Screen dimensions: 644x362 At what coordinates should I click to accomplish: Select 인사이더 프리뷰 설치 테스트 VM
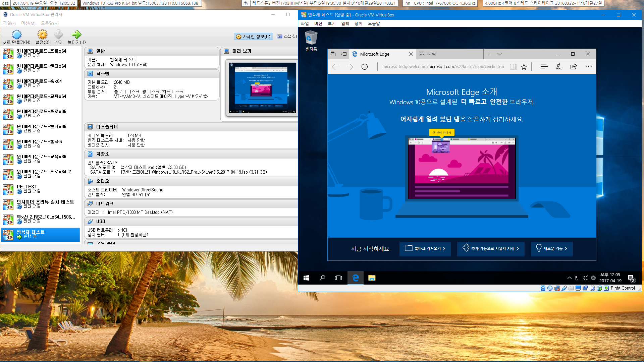(41, 204)
